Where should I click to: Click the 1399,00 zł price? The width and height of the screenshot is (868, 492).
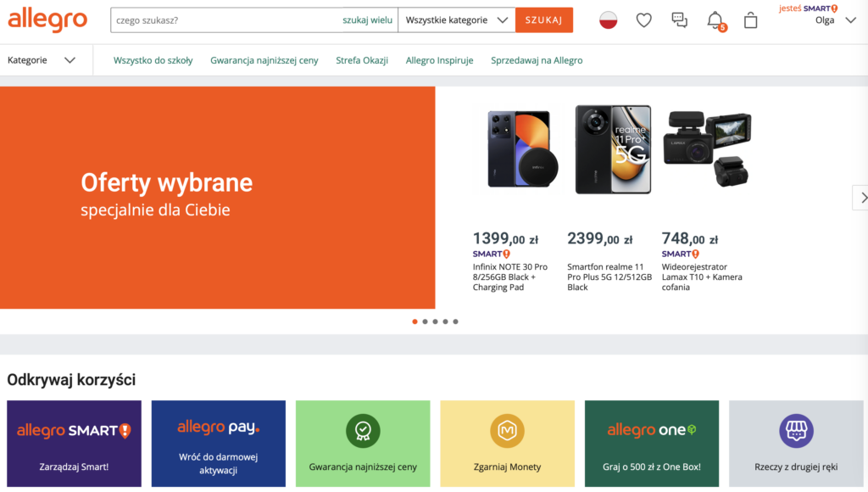[x=505, y=239]
